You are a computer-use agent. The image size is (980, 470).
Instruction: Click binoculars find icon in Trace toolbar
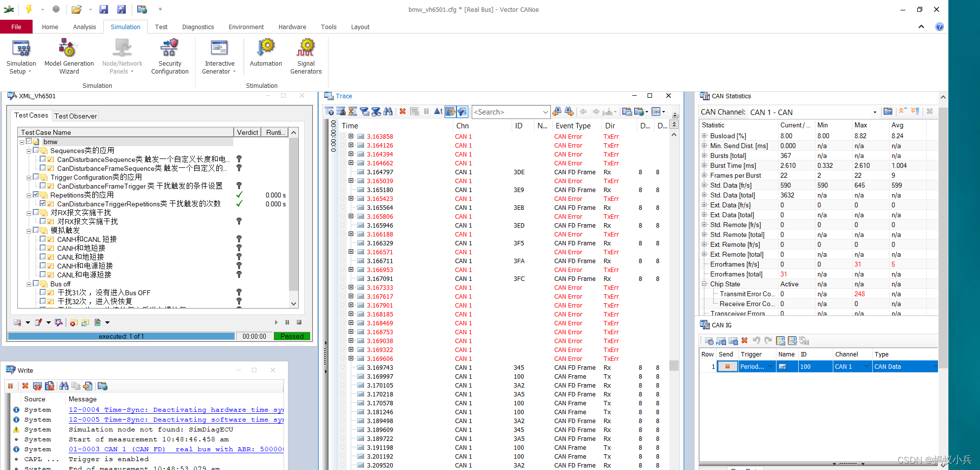tap(388, 112)
